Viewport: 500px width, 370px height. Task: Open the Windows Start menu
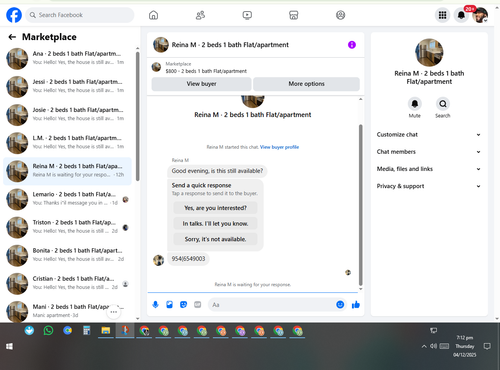(x=9, y=347)
